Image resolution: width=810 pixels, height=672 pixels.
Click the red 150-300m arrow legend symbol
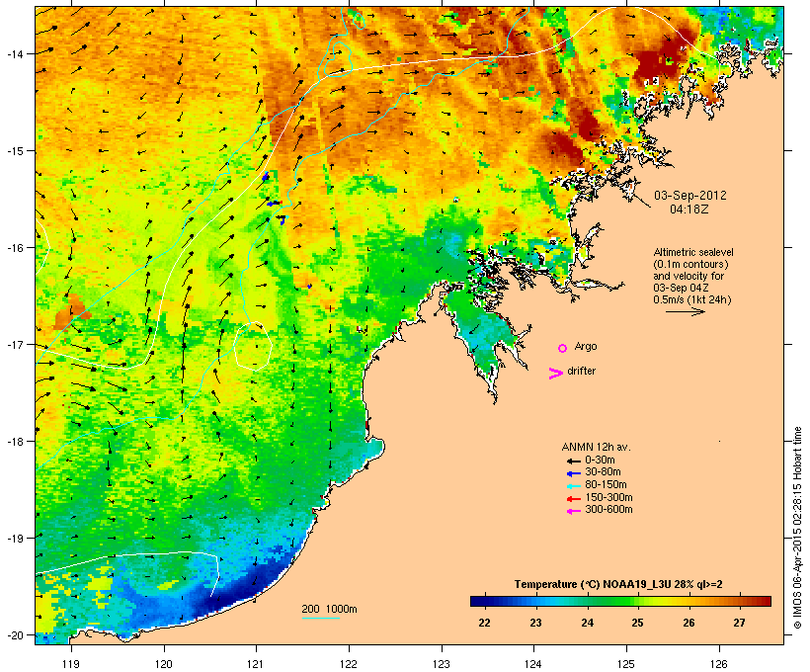[x=573, y=499]
